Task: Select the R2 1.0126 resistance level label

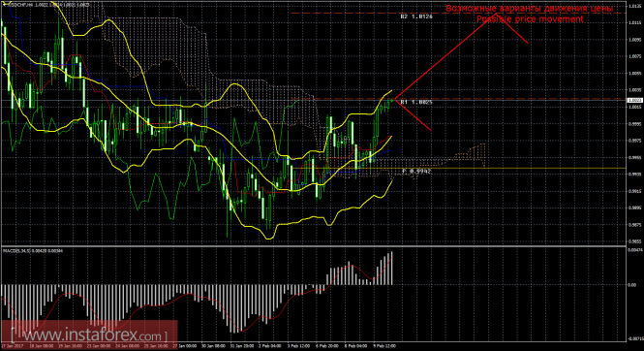Action: 416,16
